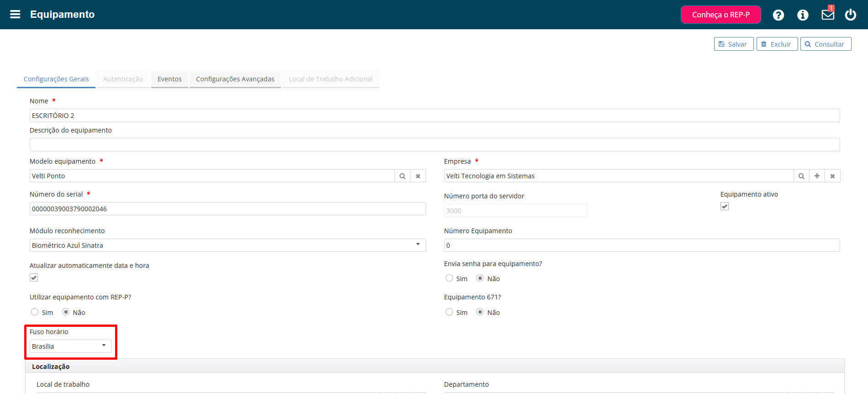The image size is (868, 394).
Task: Search Modelo equipamento with magnifier icon
Action: (x=402, y=176)
